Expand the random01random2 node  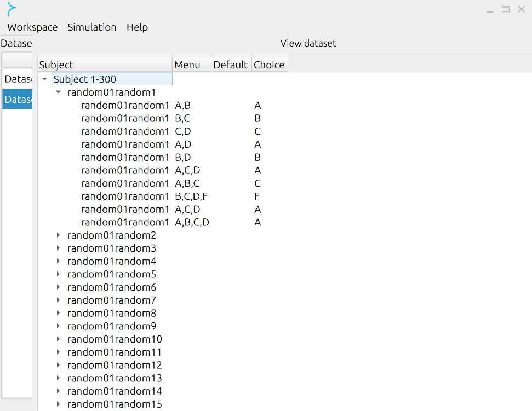[59, 235]
